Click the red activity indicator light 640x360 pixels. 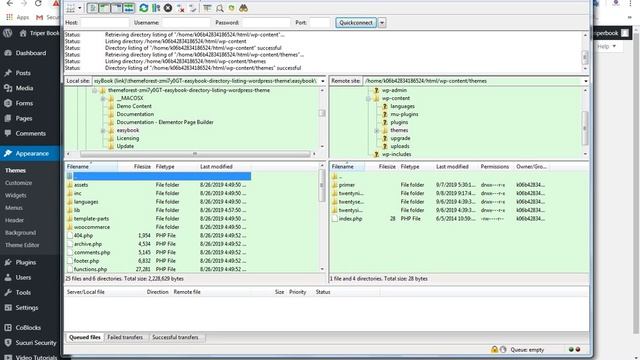[578, 349]
